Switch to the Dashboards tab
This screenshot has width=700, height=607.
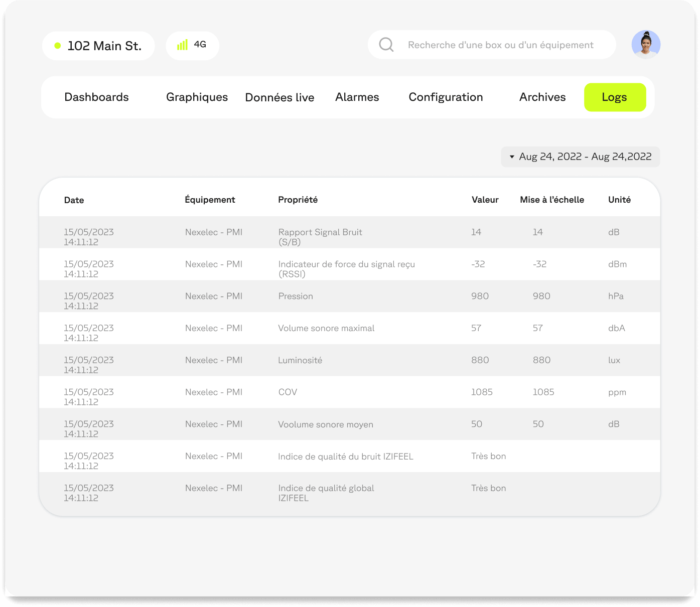point(96,97)
